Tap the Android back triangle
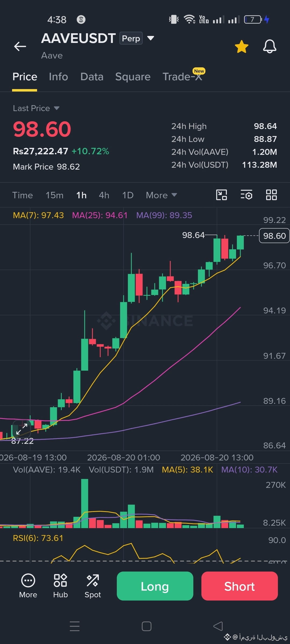 click(218, 626)
